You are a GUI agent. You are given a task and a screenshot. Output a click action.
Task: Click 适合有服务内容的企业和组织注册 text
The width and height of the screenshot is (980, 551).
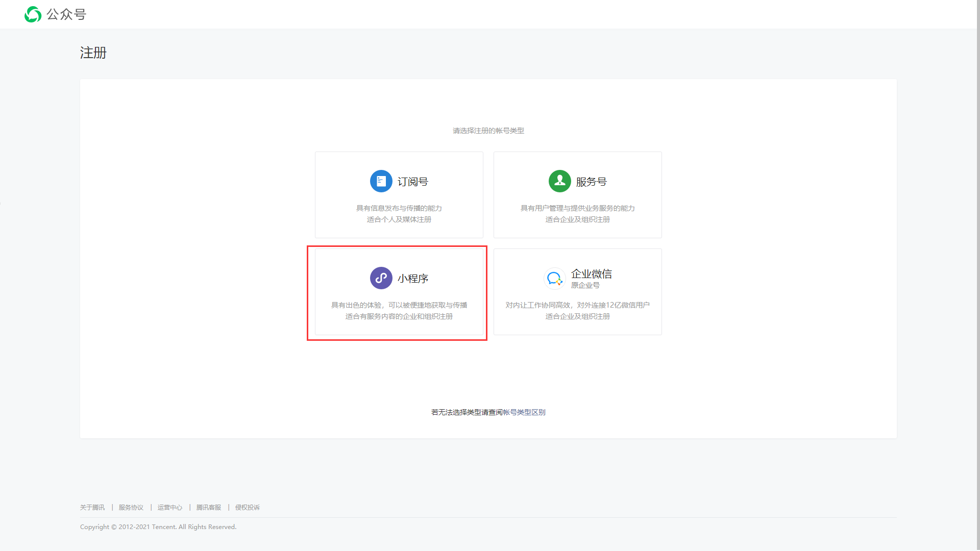(399, 316)
